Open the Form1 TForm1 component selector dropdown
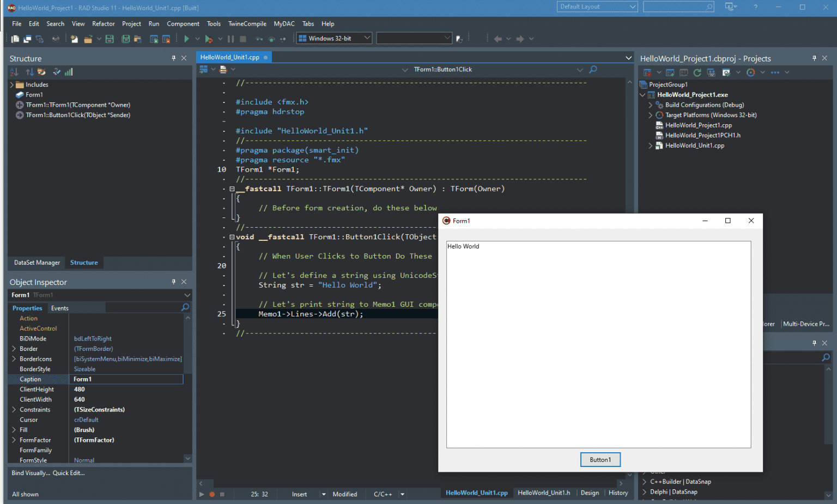Screen dimensions: 837x504 187,295
